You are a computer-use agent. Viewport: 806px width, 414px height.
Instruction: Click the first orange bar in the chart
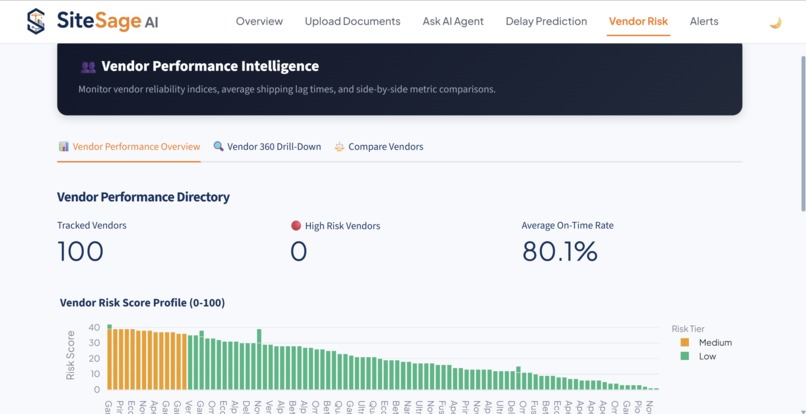[109, 359]
